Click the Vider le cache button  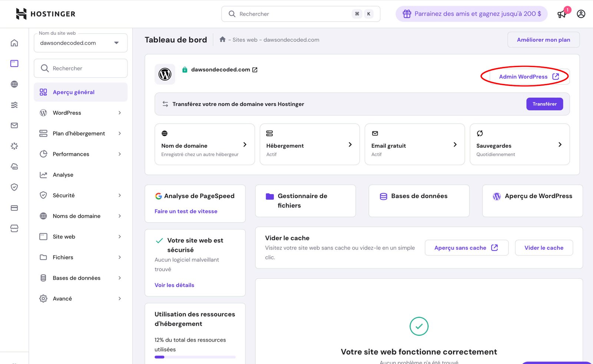click(544, 248)
